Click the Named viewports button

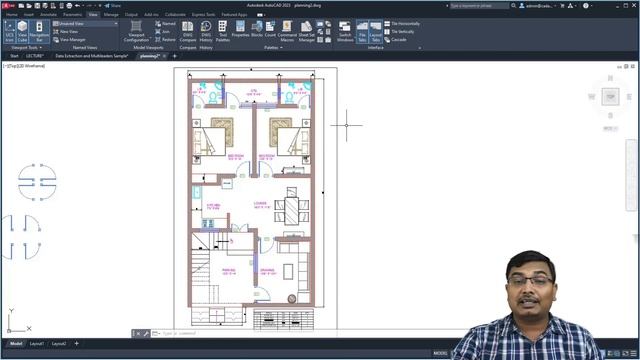[x=165, y=24]
